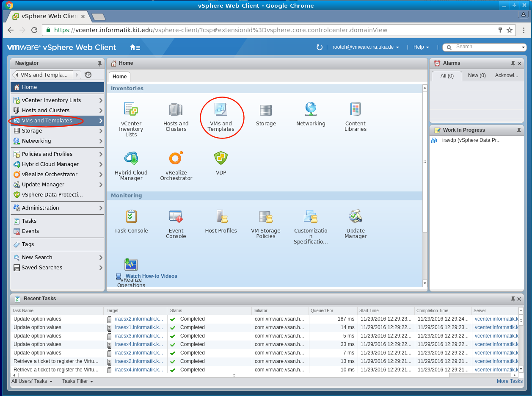Select Networking in Navigator list

[57, 141]
